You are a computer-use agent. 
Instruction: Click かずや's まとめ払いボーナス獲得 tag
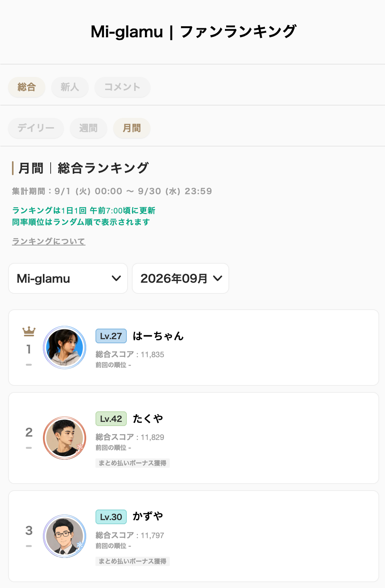pyautogui.click(x=133, y=561)
